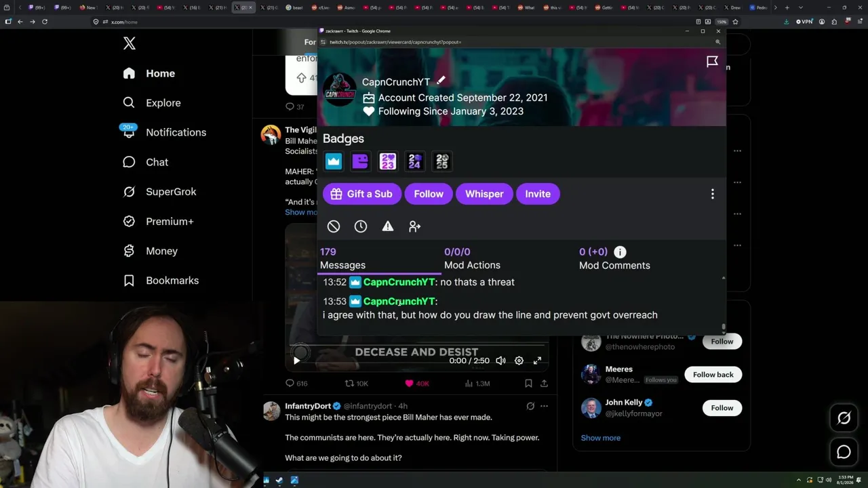Screen dimensions: 868x488
Task: Click the Twitch popout address bar URL
Action: pyautogui.click(x=395, y=42)
